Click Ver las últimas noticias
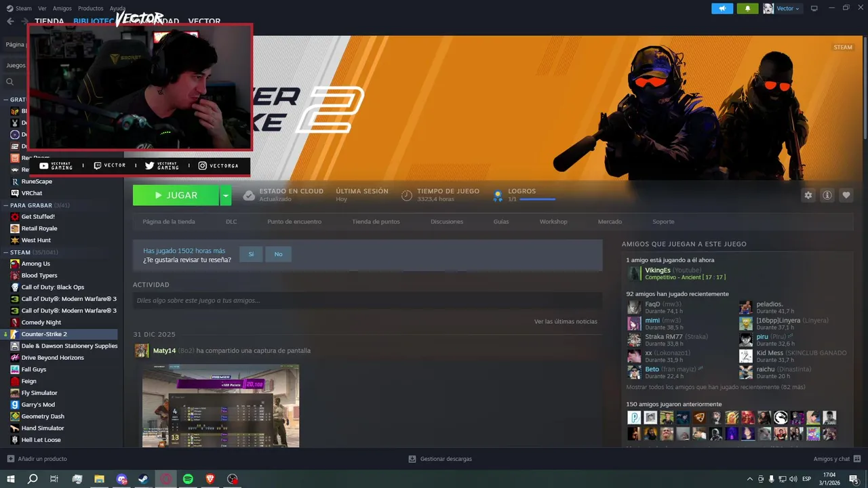 point(566,321)
